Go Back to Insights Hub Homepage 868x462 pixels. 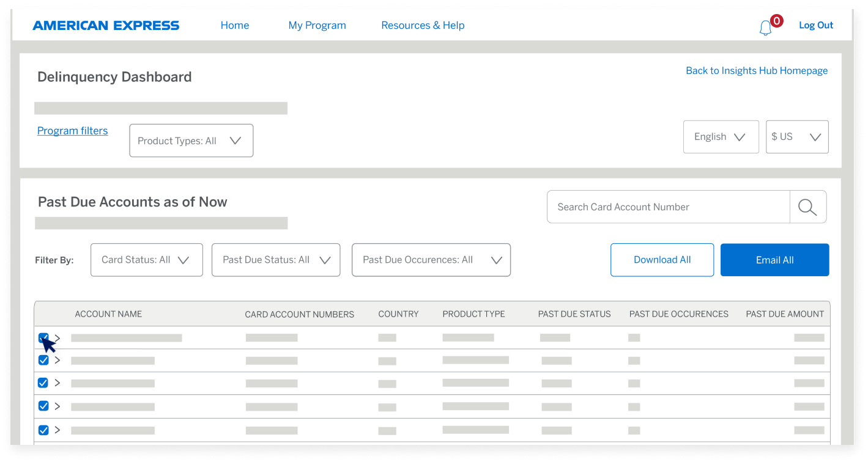(x=756, y=70)
